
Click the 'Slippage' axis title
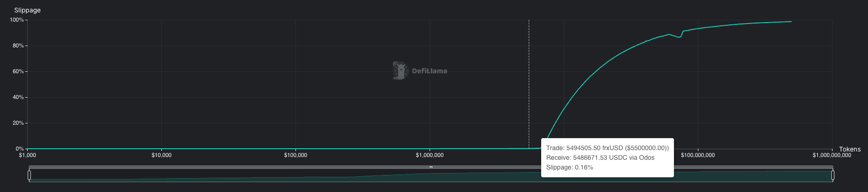(x=27, y=10)
